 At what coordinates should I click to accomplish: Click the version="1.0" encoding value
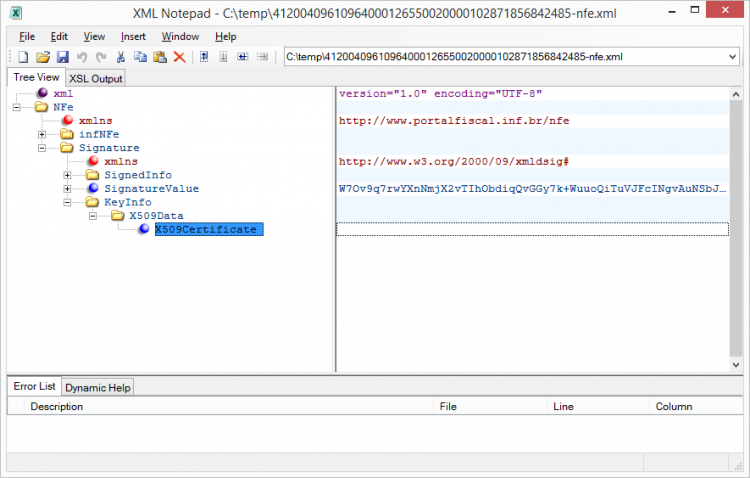coord(440,93)
